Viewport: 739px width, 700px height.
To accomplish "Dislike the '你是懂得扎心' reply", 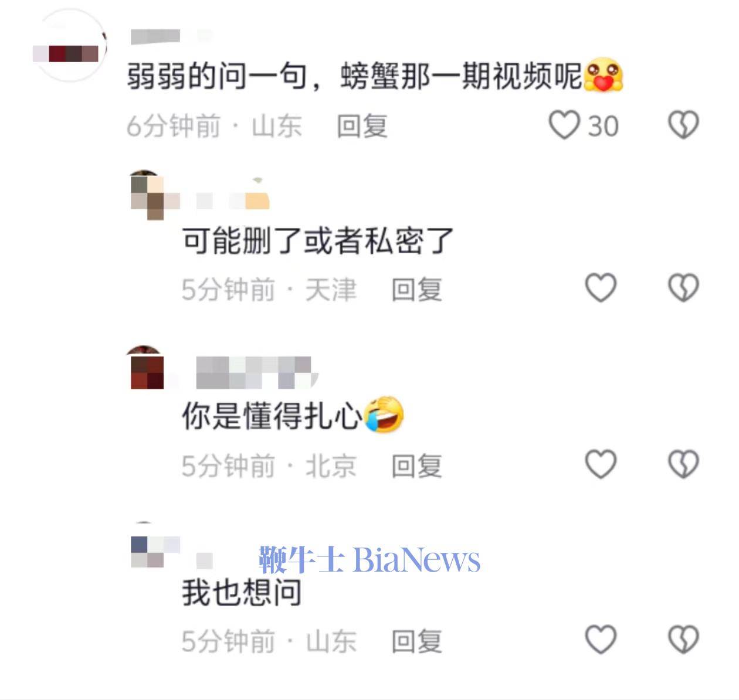I will point(684,464).
